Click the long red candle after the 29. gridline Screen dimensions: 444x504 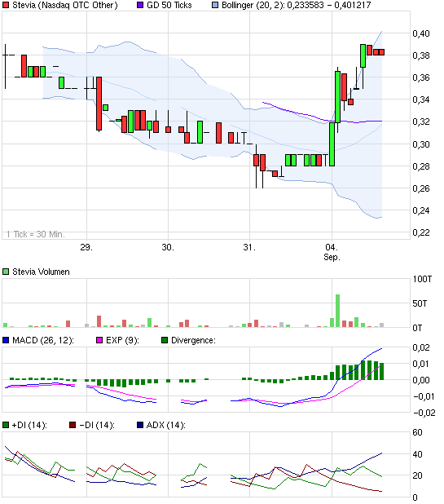99,104
